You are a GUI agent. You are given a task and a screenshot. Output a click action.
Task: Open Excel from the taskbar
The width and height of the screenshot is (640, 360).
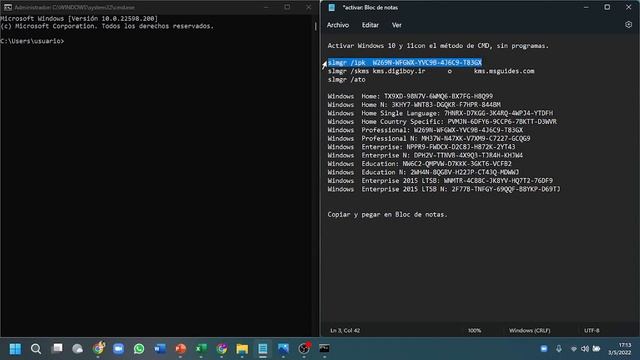[x=201, y=349]
